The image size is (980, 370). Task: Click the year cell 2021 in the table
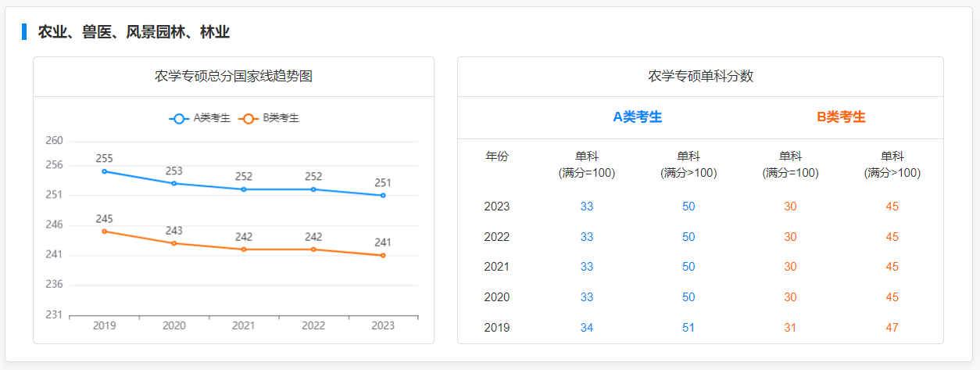click(497, 267)
